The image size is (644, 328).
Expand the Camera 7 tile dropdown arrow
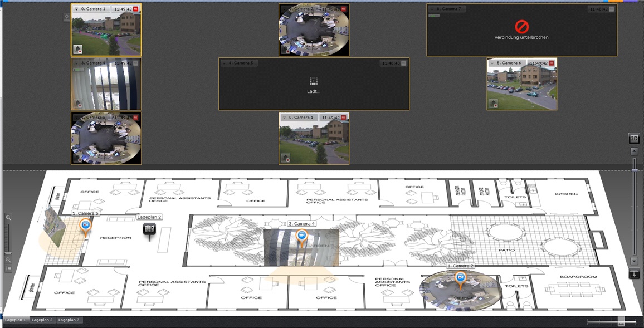tap(432, 8)
